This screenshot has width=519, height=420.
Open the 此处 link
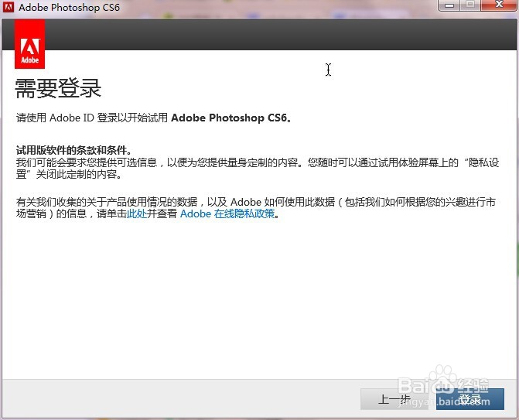click(137, 213)
